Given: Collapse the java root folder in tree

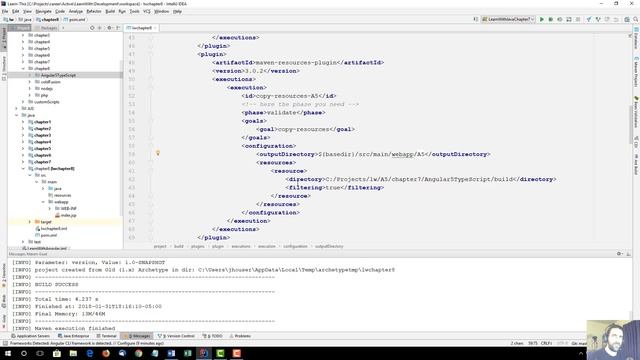Looking at the screenshot, I should coord(16,115).
